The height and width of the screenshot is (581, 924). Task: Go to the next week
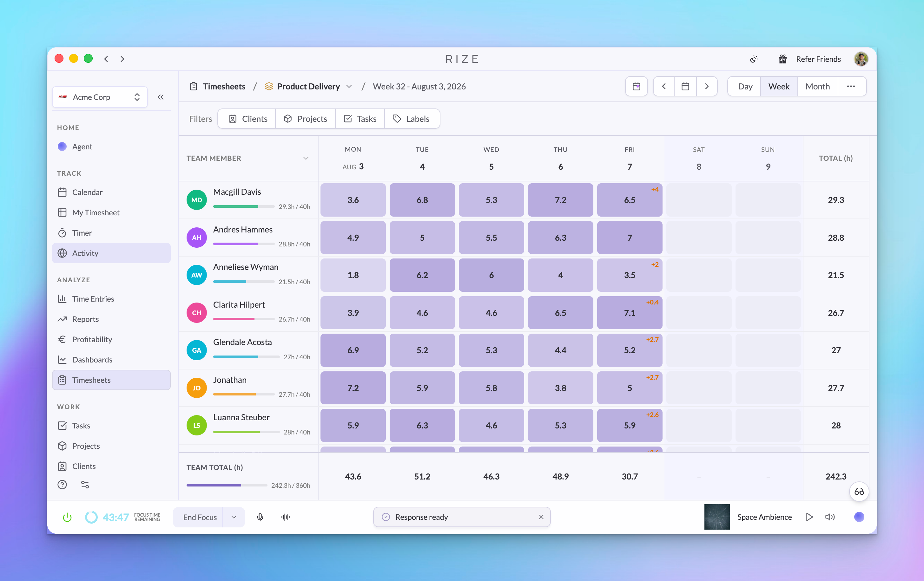(707, 86)
